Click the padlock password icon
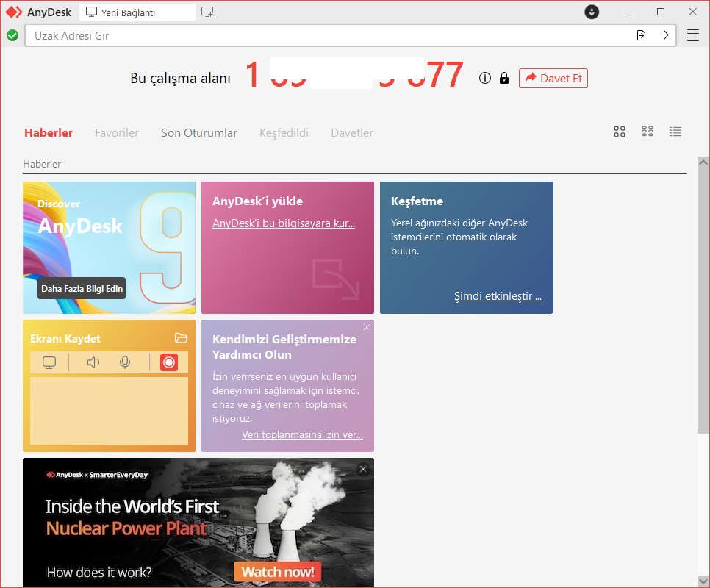Screen dimensions: 710x588 coord(504,79)
